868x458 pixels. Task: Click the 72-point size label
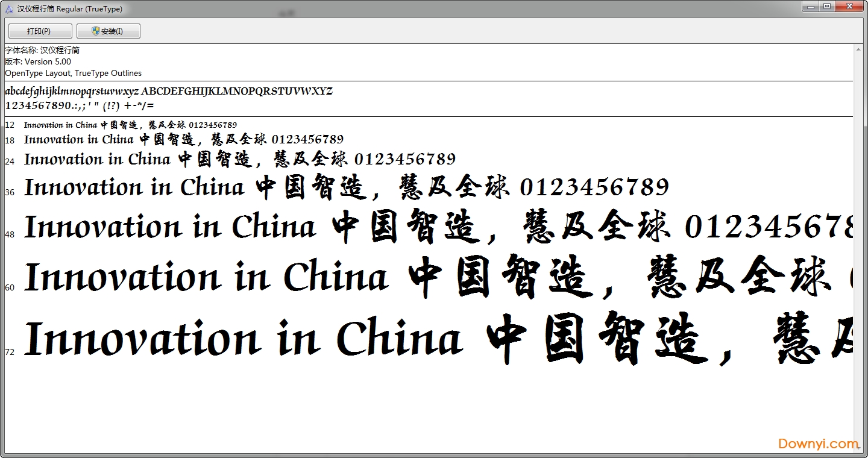tap(10, 352)
